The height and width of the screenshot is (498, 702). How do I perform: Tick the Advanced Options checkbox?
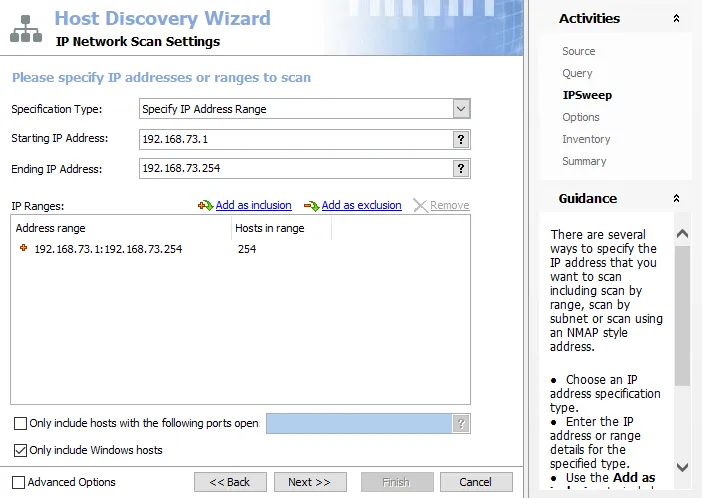coord(18,482)
